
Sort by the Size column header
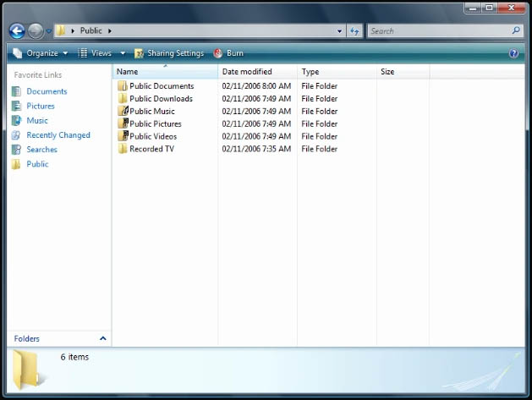point(403,72)
